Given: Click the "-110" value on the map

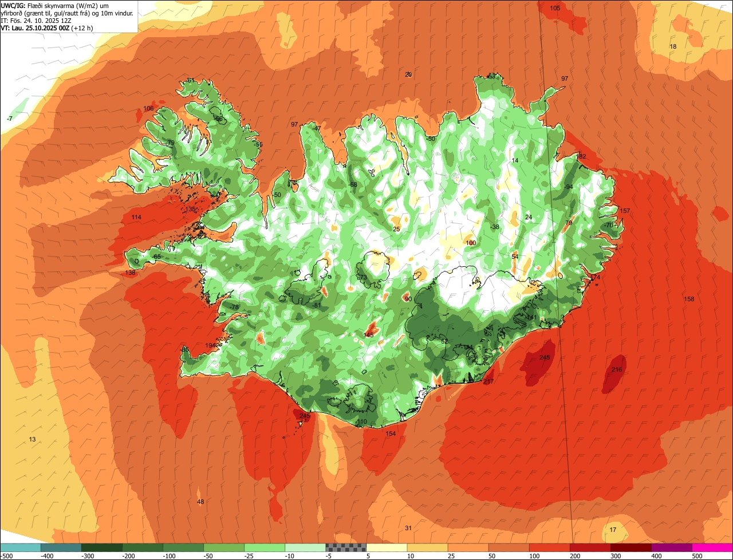Looking at the screenshot, I should (x=361, y=422).
